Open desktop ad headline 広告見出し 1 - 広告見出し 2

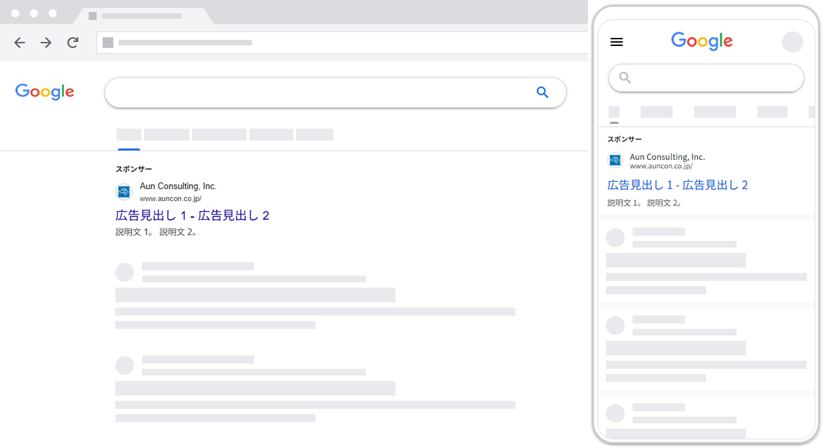coord(192,215)
